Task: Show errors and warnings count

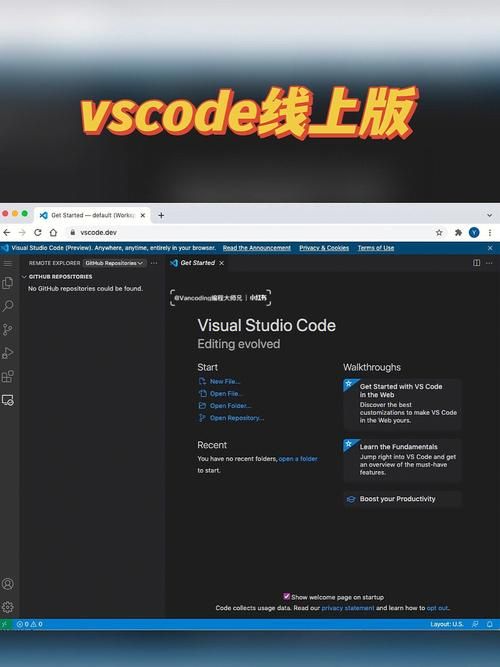Action: click(x=29, y=624)
